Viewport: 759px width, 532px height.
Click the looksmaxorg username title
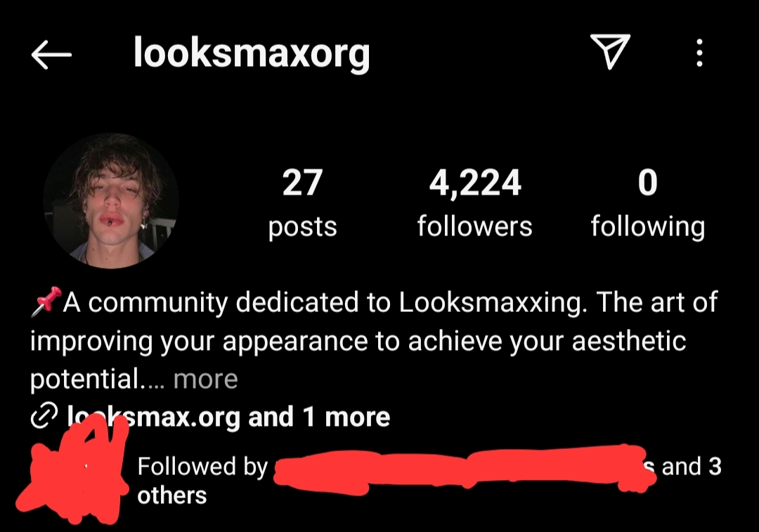click(x=252, y=53)
